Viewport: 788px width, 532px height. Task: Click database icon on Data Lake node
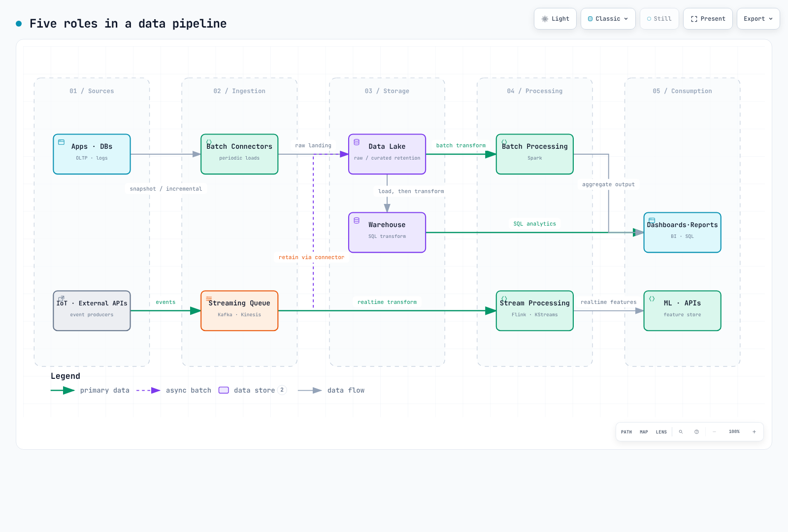click(x=357, y=142)
